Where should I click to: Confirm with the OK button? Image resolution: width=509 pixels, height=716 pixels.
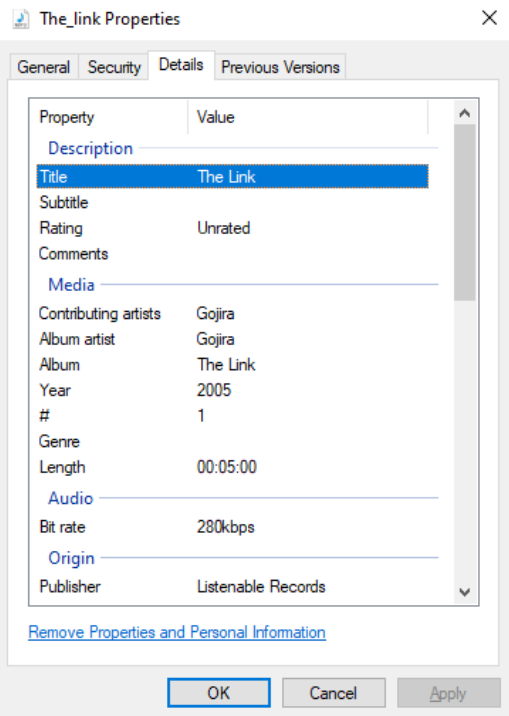tap(219, 693)
